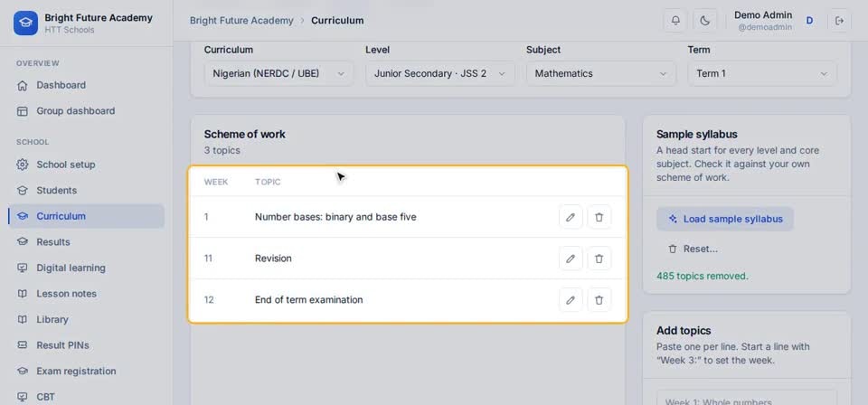Viewport: 868px width, 405px height.
Task: Edit the End of term examination topic
Action: point(571,300)
